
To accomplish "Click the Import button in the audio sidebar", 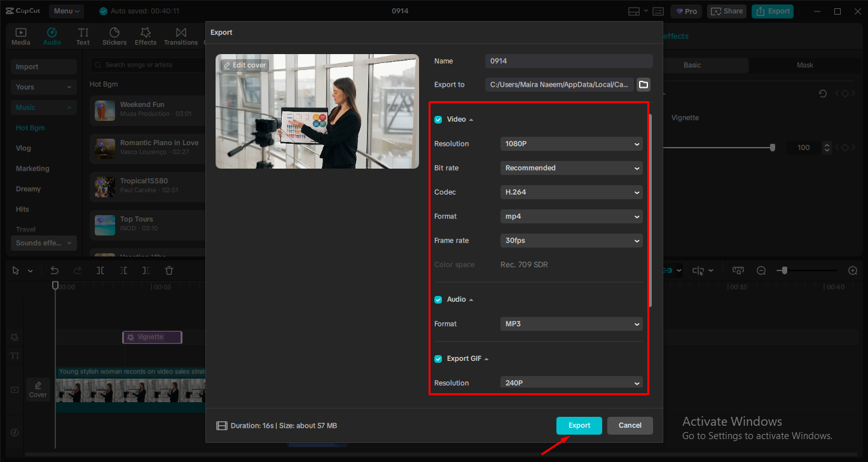I will tap(44, 67).
